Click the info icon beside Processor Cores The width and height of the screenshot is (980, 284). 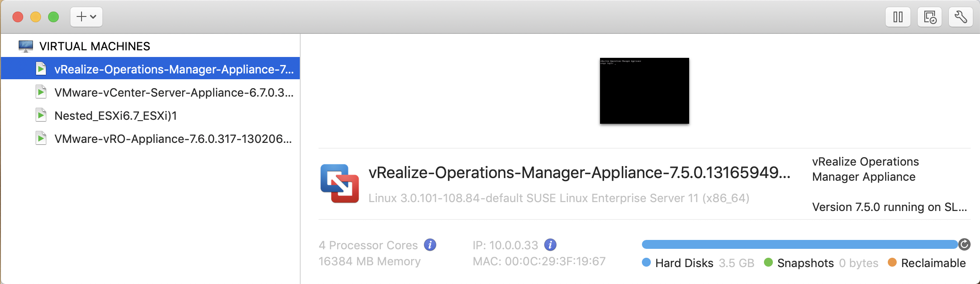pyautogui.click(x=430, y=245)
